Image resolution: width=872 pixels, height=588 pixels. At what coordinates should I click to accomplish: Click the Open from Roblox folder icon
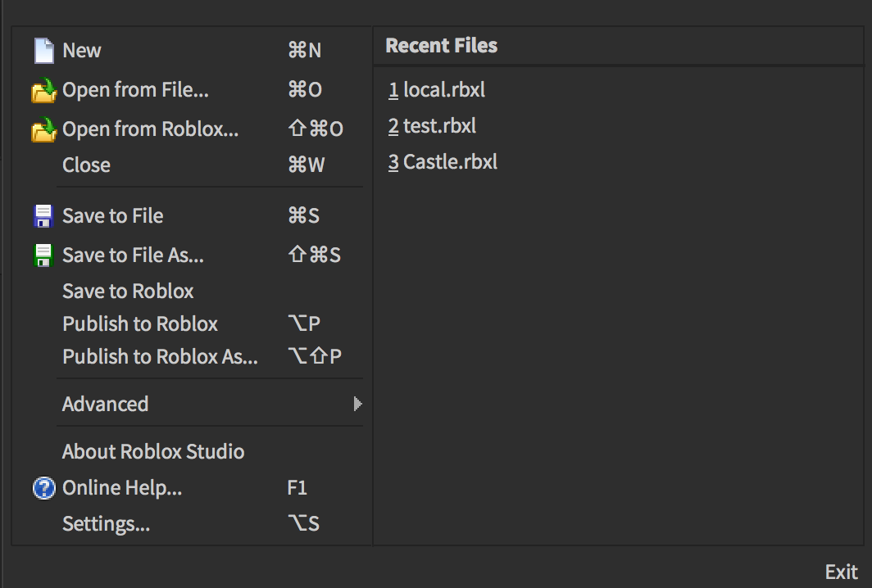coord(44,129)
